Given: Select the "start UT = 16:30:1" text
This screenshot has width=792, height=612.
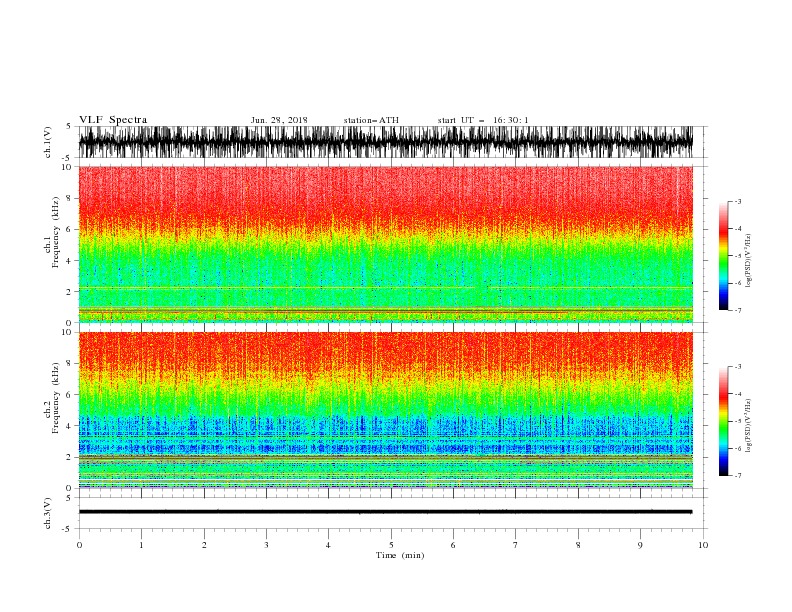Looking at the screenshot, I should pyautogui.click(x=483, y=120).
